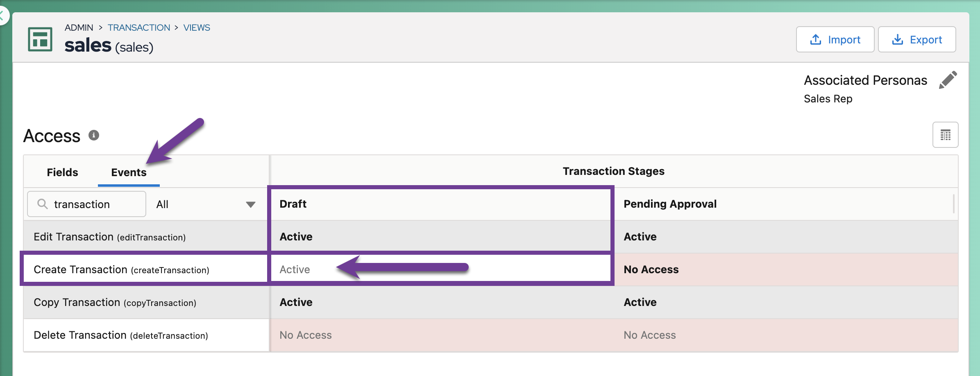Click Copy Transaction Draft Active cell

(442, 302)
